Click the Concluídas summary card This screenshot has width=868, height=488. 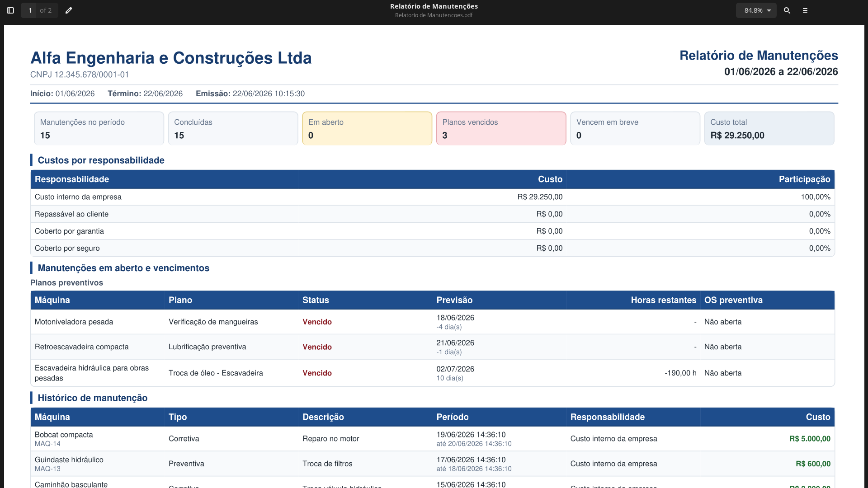pyautogui.click(x=233, y=128)
